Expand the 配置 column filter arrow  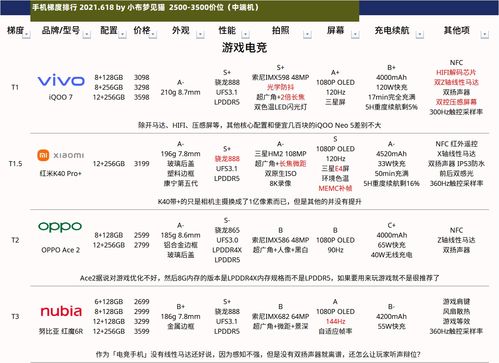pos(122,34)
